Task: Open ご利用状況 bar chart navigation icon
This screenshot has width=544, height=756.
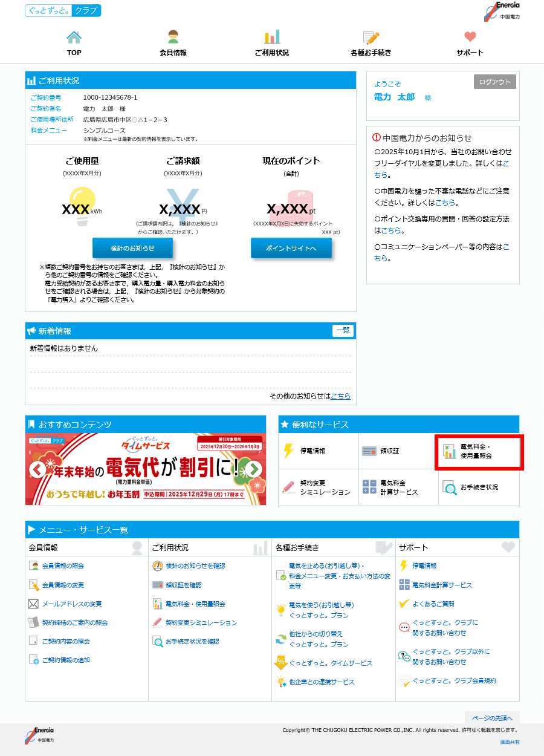Action: pyautogui.click(x=272, y=37)
